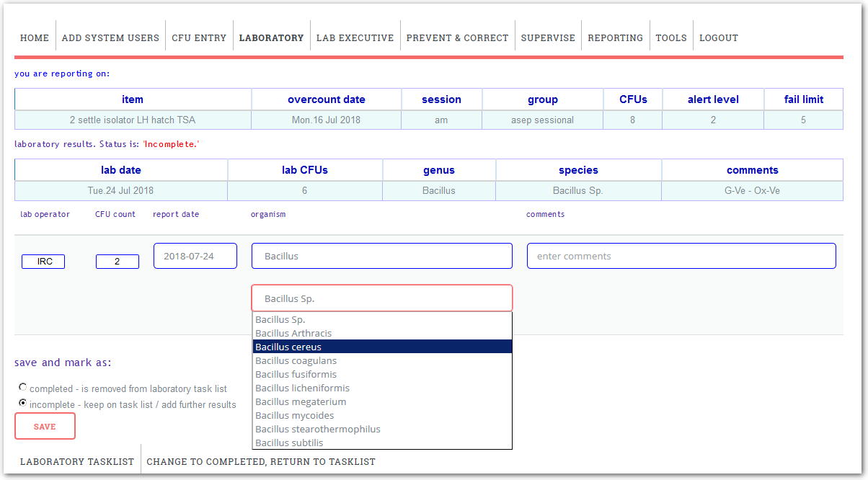Open the LABORATORY TASKLIST link

coord(77,461)
